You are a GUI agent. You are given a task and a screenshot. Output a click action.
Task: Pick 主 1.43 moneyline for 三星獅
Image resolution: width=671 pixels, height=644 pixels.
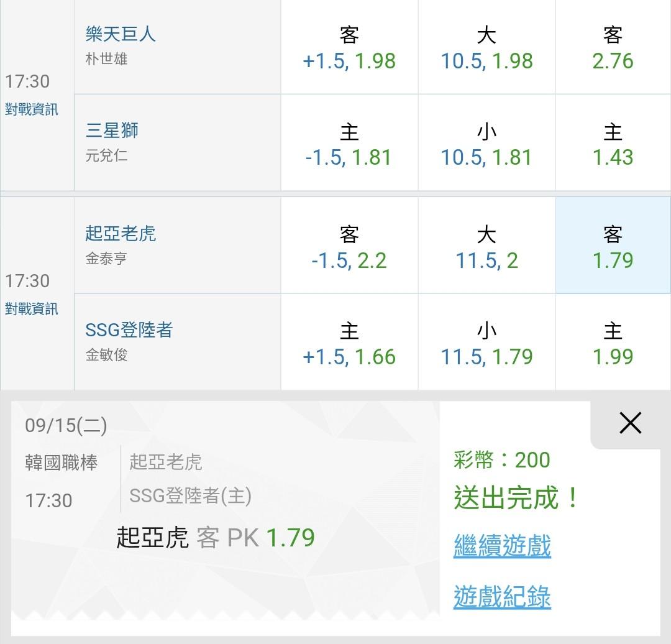coord(613,142)
